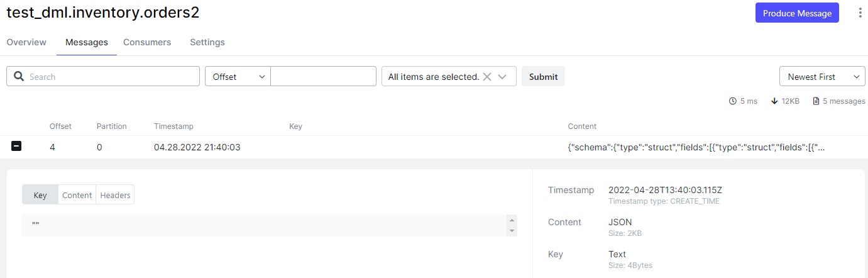The image size is (868, 278).
Task: Open the Settings tab
Action: (x=207, y=42)
